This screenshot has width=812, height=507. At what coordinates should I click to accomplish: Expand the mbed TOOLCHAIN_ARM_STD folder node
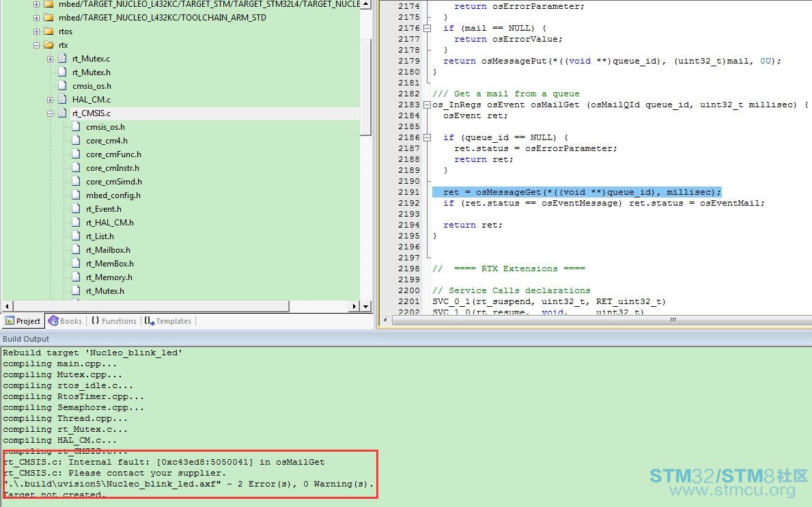(x=36, y=18)
